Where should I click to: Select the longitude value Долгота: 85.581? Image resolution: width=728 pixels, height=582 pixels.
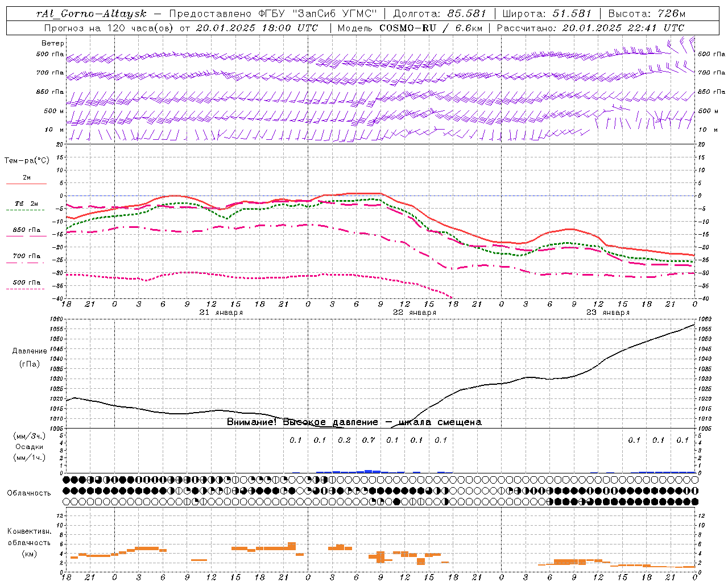tap(441, 14)
